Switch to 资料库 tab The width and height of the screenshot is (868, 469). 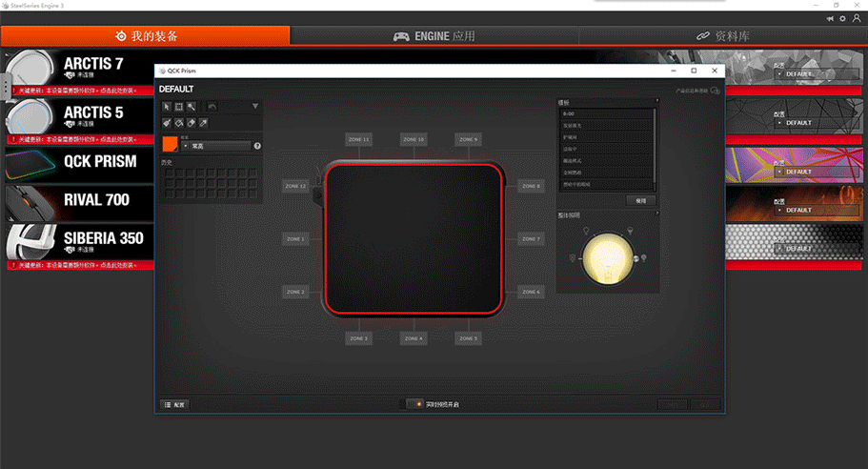click(x=723, y=36)
